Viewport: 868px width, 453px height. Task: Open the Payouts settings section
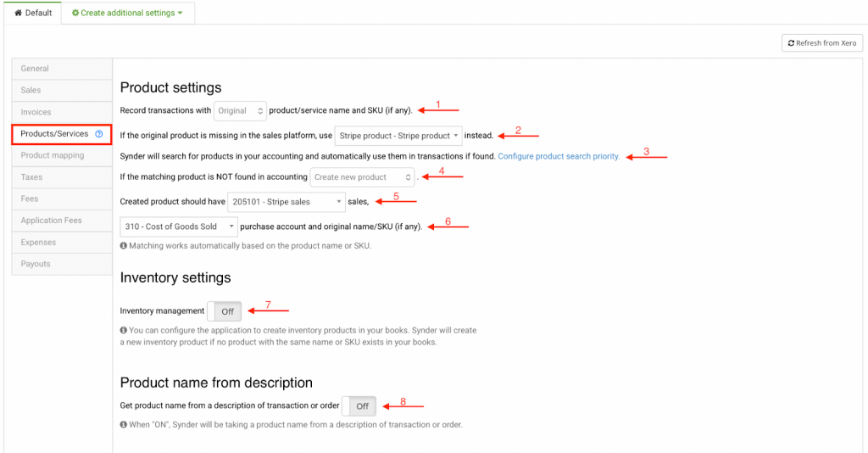tap(36, 264)
